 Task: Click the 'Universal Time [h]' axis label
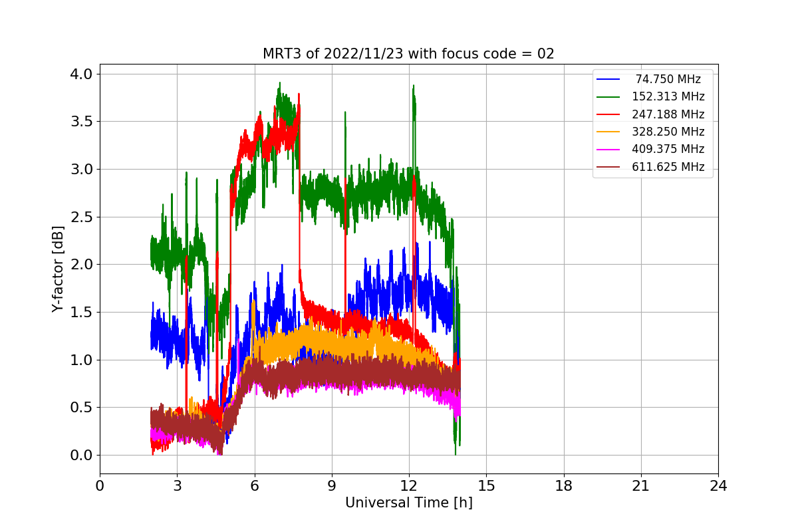coord(409,503)
